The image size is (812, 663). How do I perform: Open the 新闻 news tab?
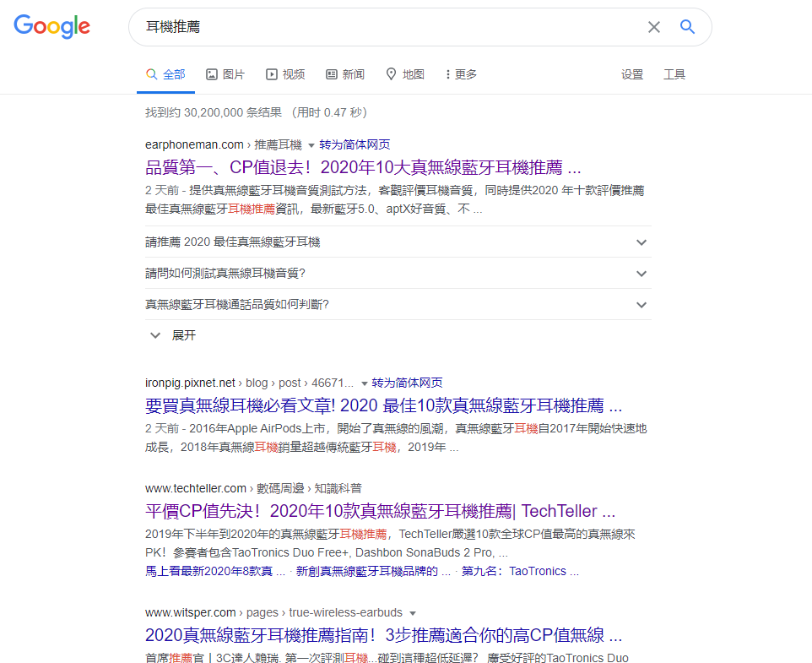[x=345, y=74]
